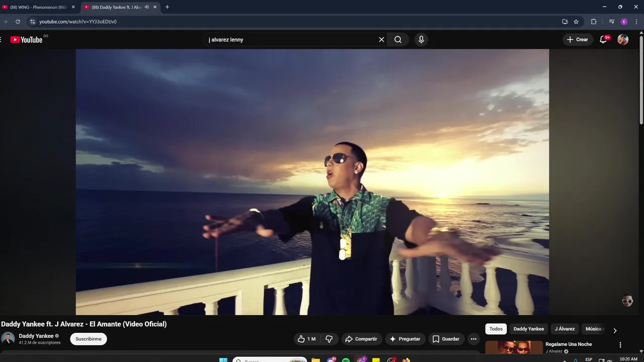Close the WING - Phenomenon tab
The image size is (644, 362).
coord(73,7)
